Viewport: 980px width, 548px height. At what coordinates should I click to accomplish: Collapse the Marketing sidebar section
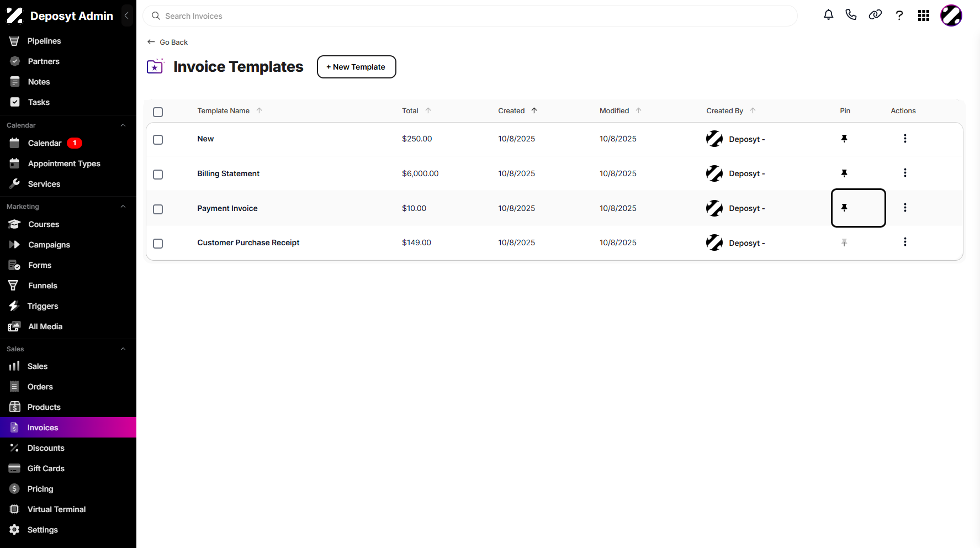click(123, 207)
